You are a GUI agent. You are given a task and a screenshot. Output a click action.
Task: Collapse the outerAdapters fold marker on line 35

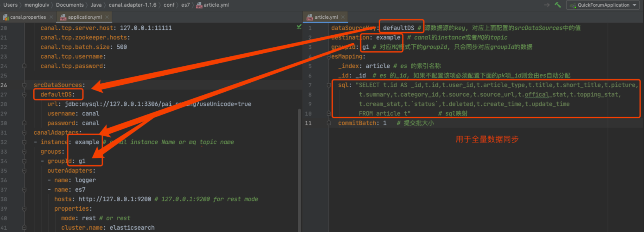click(24, 170)
